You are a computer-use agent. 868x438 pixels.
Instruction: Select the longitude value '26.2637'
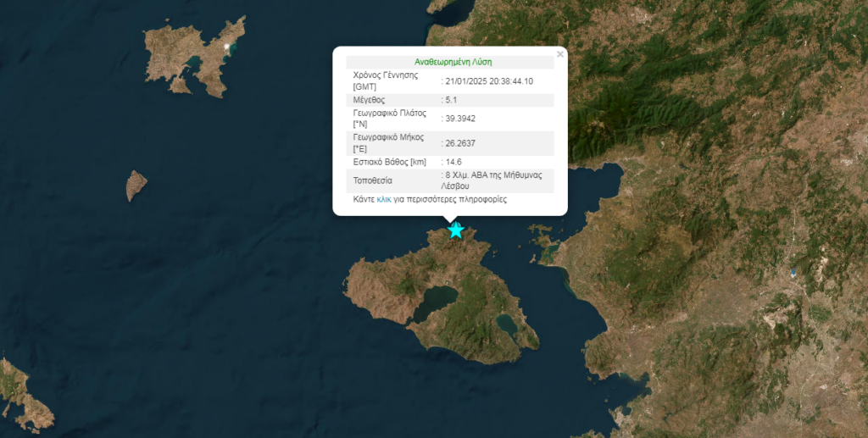pyautogui.click(x=460, y=143)
